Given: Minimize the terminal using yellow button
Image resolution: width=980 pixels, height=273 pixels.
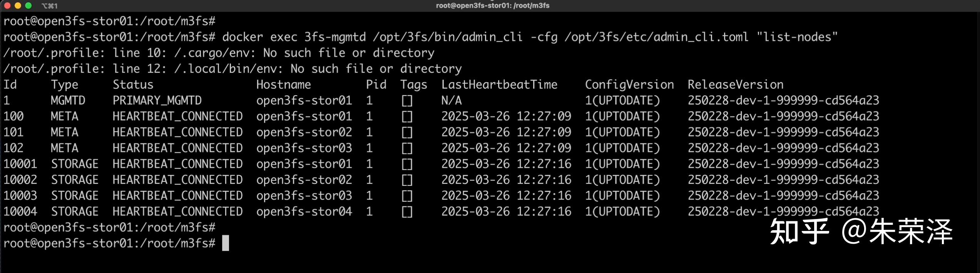Looking at the screenshot, I should click(x=17, y=6).
